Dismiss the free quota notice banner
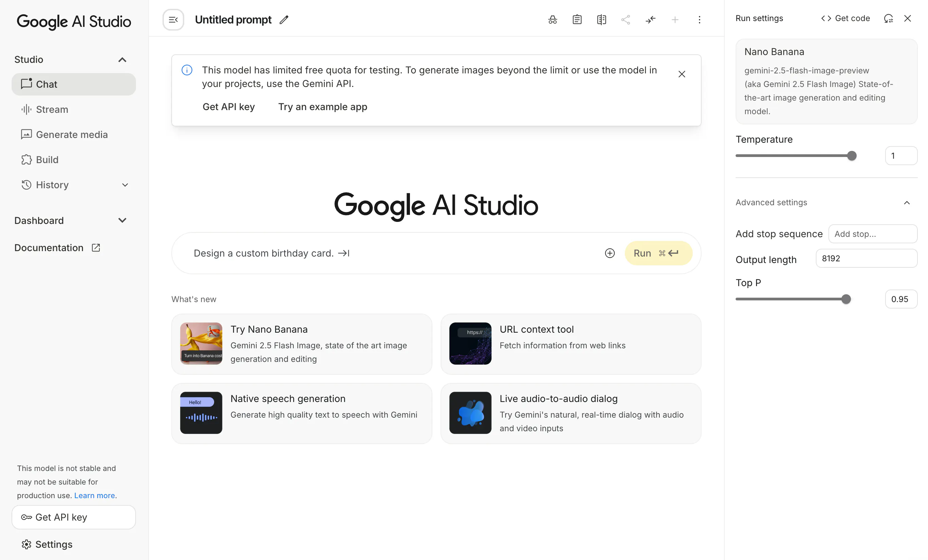 682,74
